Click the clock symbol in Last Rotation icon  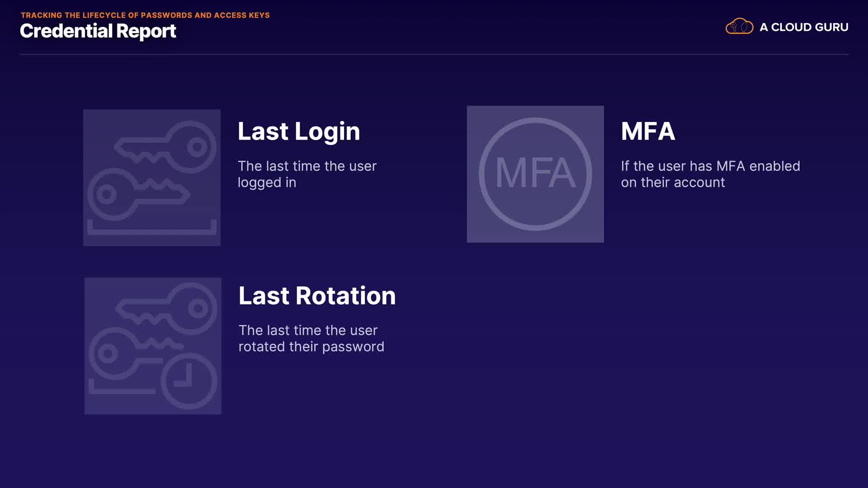click(189, 381)
